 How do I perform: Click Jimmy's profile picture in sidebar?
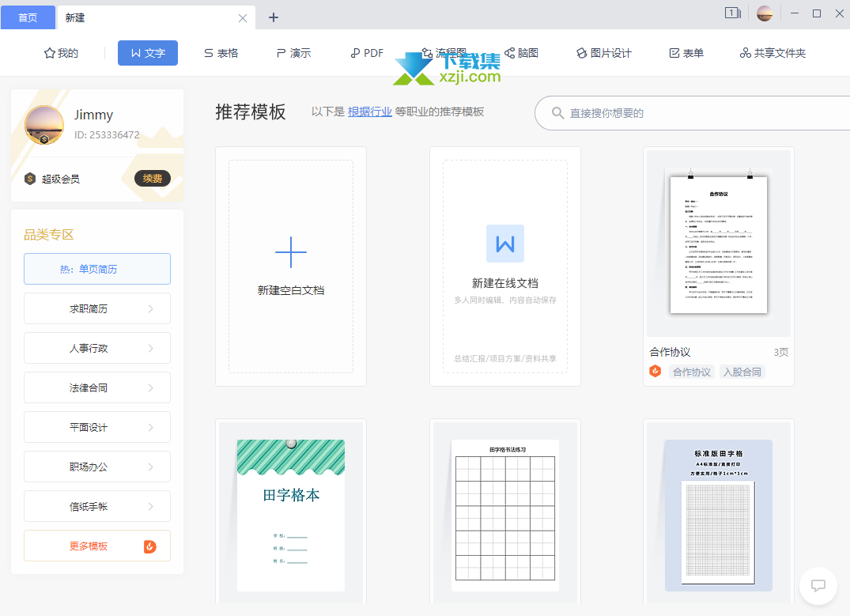pos(44,125)
